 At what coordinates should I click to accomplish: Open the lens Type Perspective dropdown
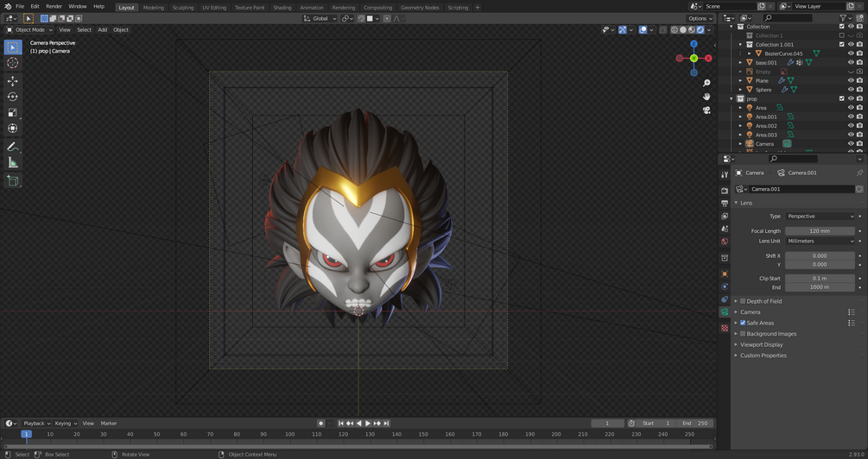(820, 217)
